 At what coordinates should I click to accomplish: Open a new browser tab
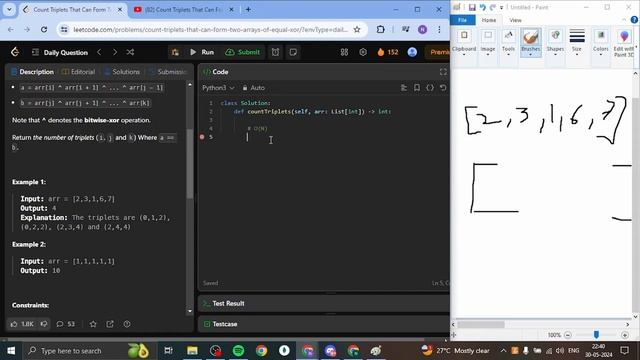[248, 9]
